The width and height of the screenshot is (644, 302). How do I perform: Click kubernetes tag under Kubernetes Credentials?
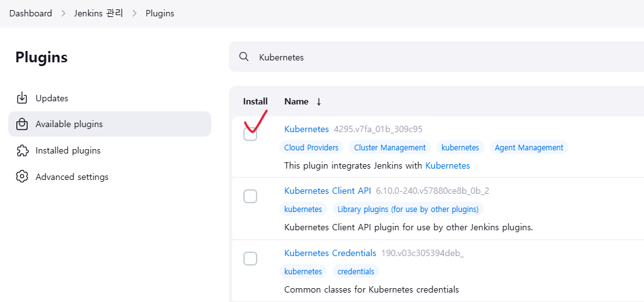(303, 271)
